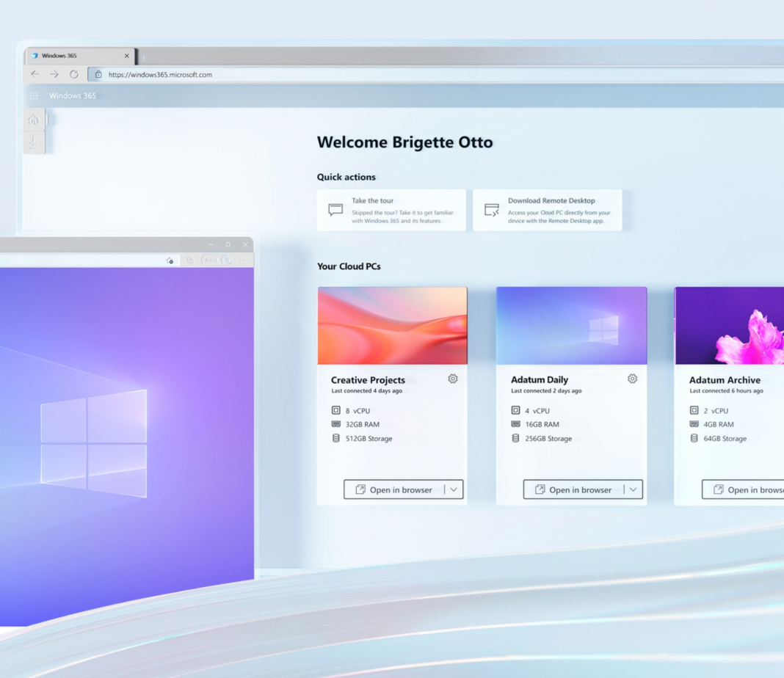Open the app launcher grid icon
The image size is (784, 678).
coord(34,95)
